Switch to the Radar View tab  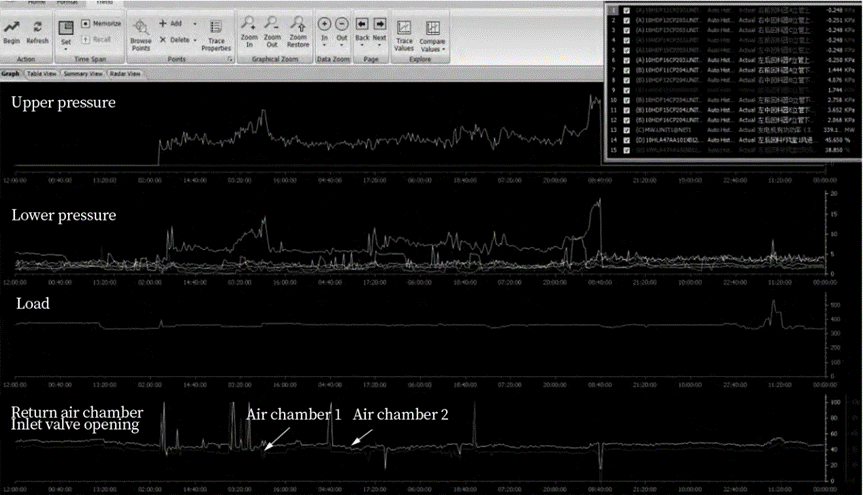pos(125,74)
